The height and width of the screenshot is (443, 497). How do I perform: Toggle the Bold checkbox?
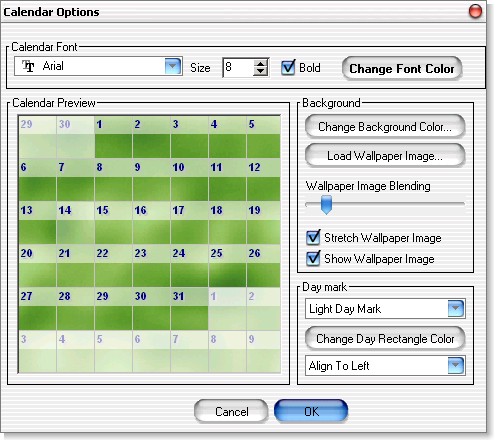click(288, 67)
